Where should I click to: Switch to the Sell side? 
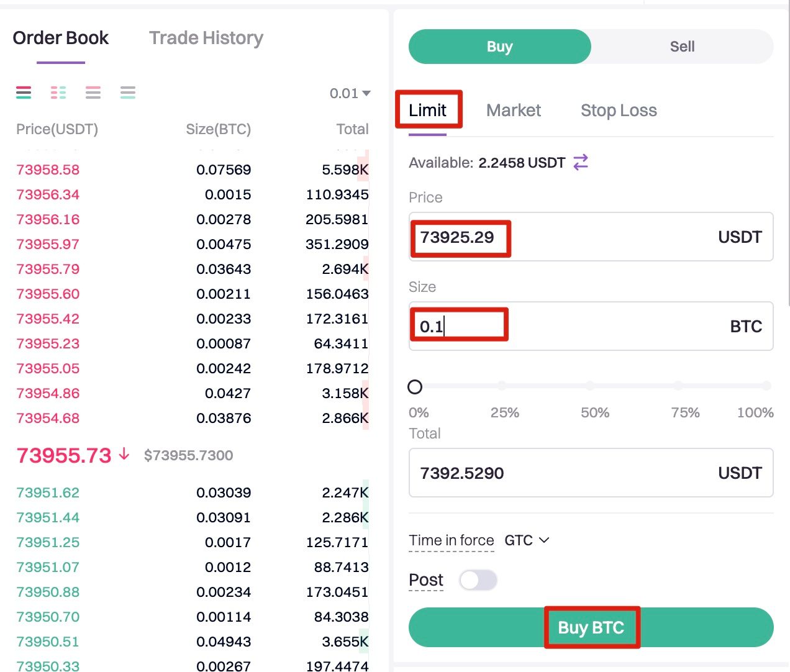click(x=682, y=47)
